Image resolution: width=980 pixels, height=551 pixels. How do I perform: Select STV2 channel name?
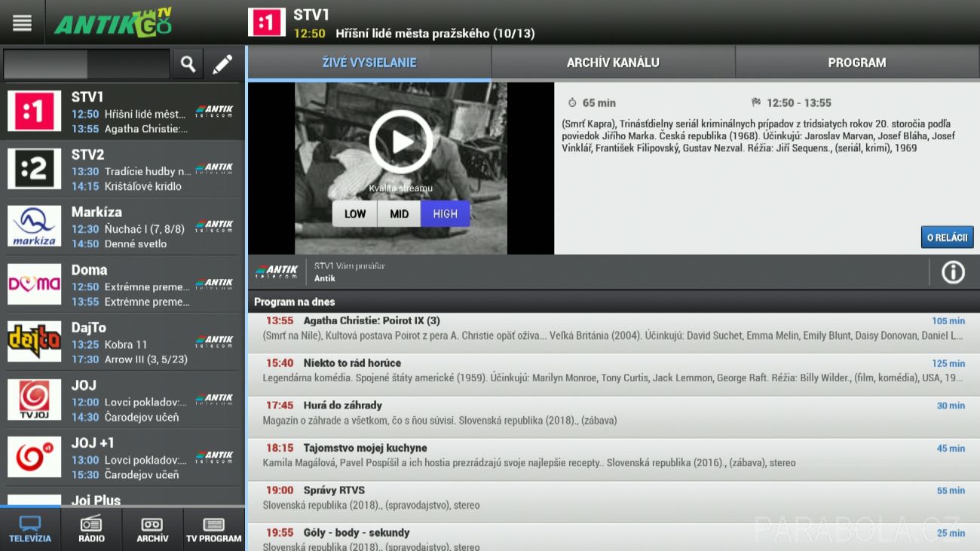coord(87,155)
